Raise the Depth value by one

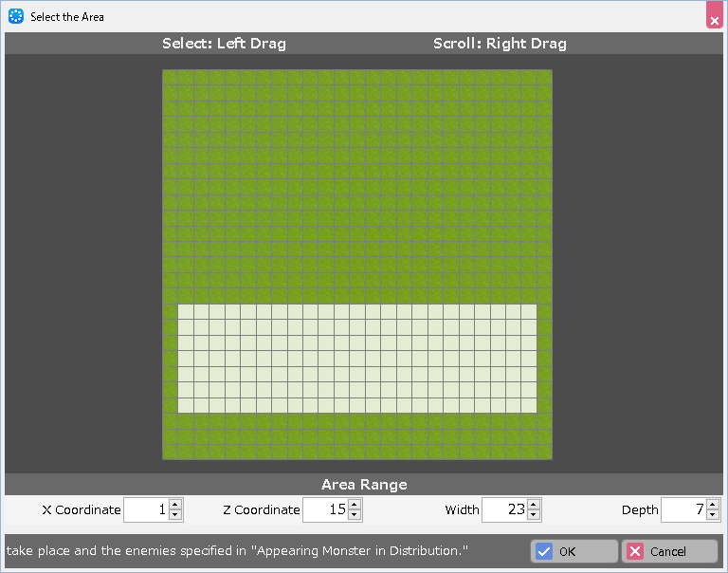tap(713, 504)
